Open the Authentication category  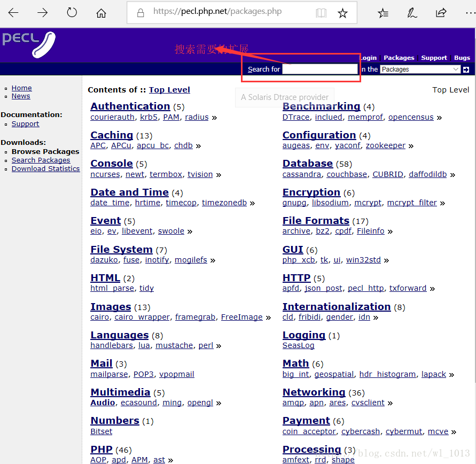tap(130, 106)
